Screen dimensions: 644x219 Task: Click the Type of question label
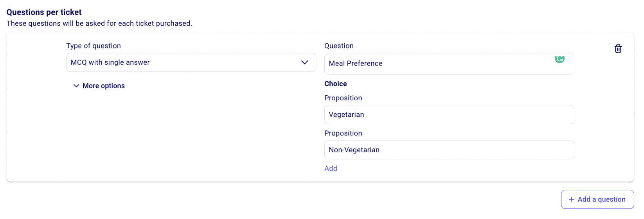[x=93, y=46]
